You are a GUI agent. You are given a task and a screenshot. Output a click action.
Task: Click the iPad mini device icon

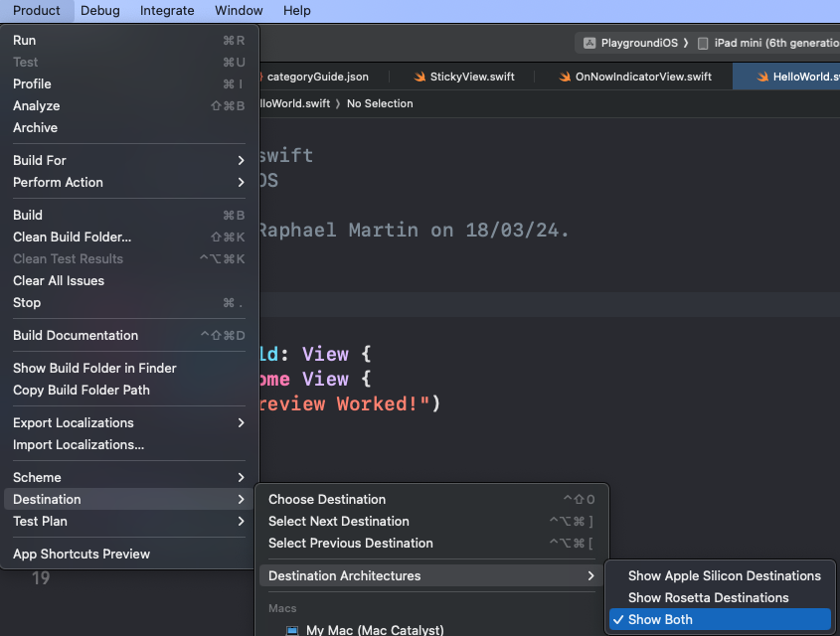tap(703, 44)
